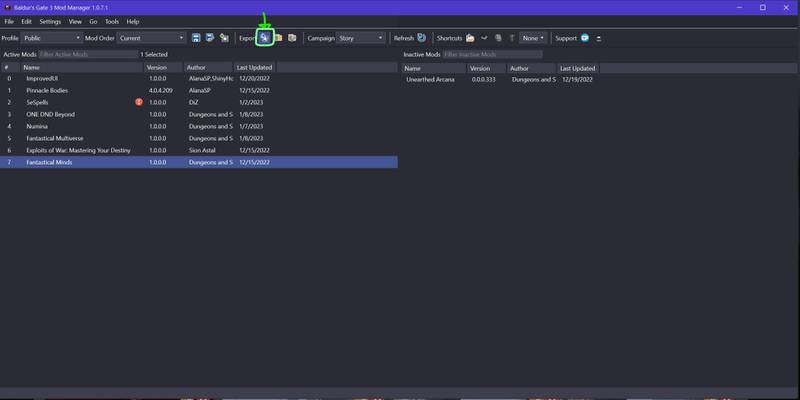The width and height of the screenshot is (800, 400).
Task: Click date 12/20/2022 in ImprovedUI row
Action: point(255,79)
